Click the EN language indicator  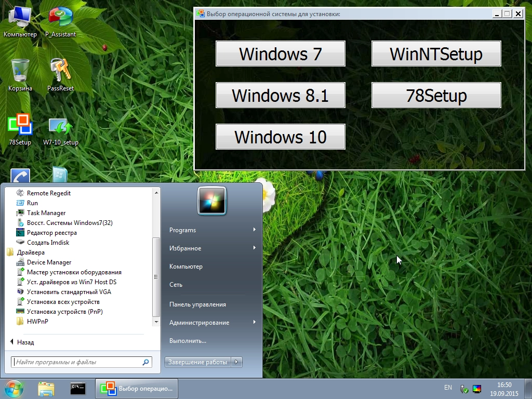tap(448, 387)
